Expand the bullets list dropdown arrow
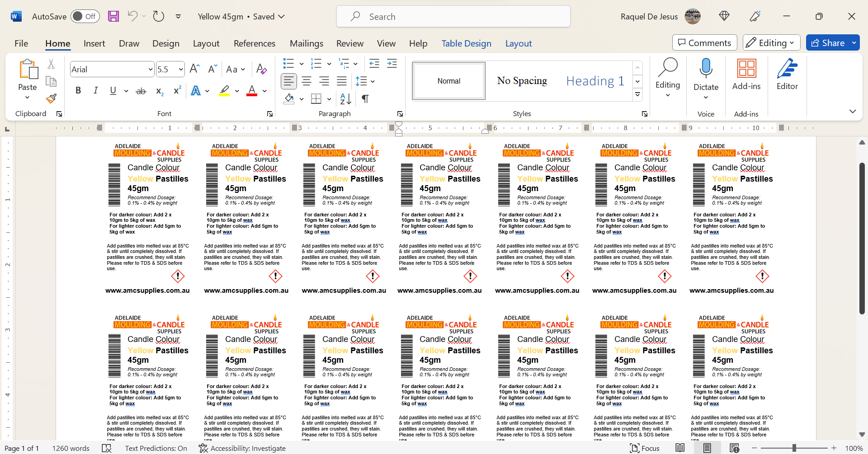This screenshot has width=868, height=454. [x=301, y=64]
